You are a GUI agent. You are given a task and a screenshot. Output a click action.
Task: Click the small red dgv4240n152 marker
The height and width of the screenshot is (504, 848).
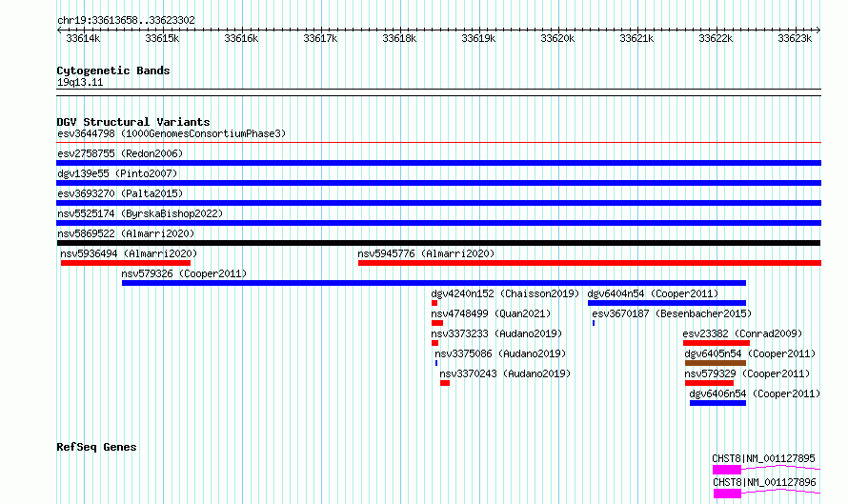[x=434, y=303]
